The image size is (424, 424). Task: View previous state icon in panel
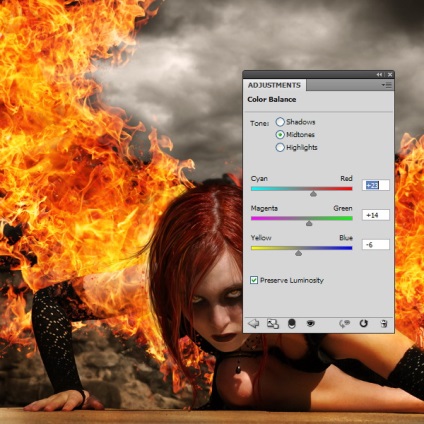[x=344, y=323]
